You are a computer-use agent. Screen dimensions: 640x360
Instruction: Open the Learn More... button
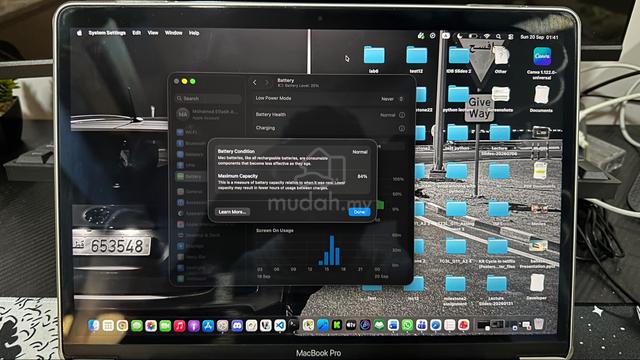click(232, 212)
